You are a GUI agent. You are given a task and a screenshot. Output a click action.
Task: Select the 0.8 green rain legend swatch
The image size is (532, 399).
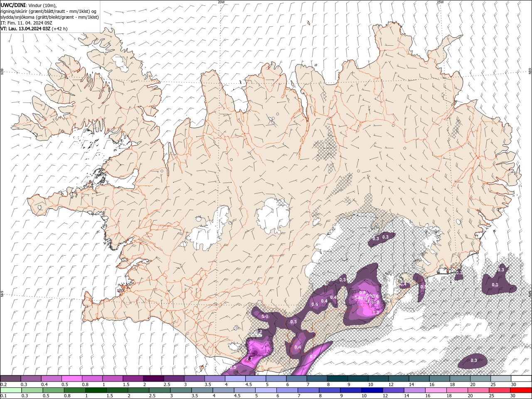[x=74, y=390]
